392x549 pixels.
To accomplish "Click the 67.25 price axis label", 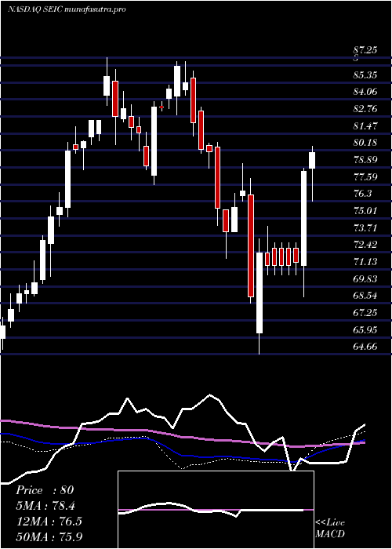I will 365,313.
